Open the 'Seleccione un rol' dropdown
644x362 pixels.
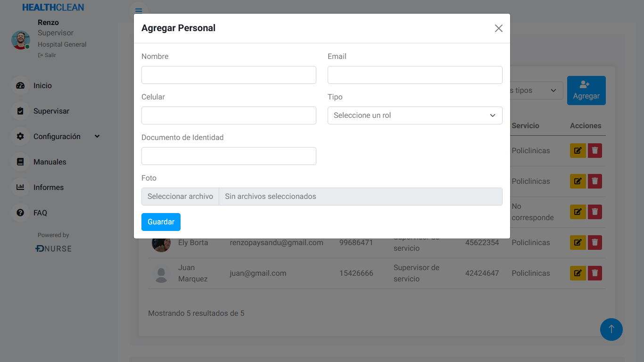(415, 115)
